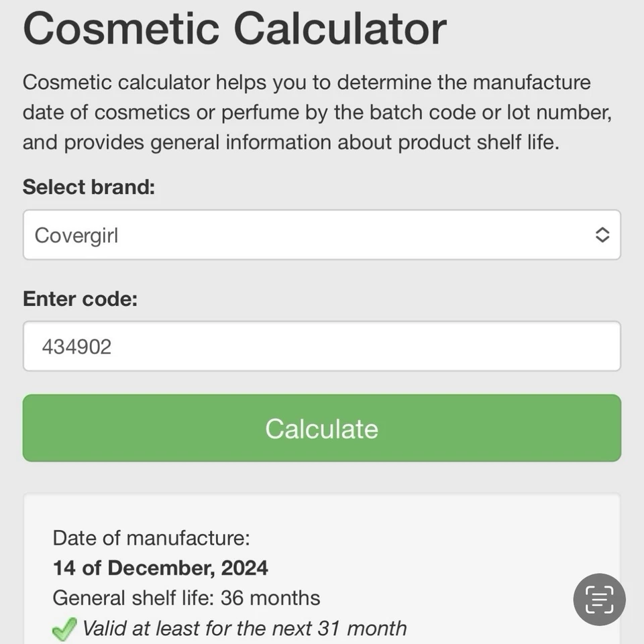Click the Select brand label
The width and height of the screenshot is (644, 644).
point(89,187)
